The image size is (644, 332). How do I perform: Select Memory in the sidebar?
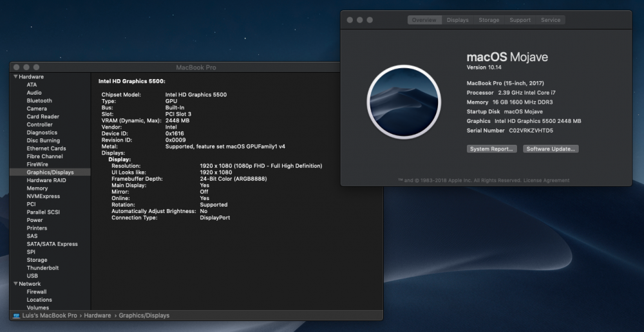37,189
